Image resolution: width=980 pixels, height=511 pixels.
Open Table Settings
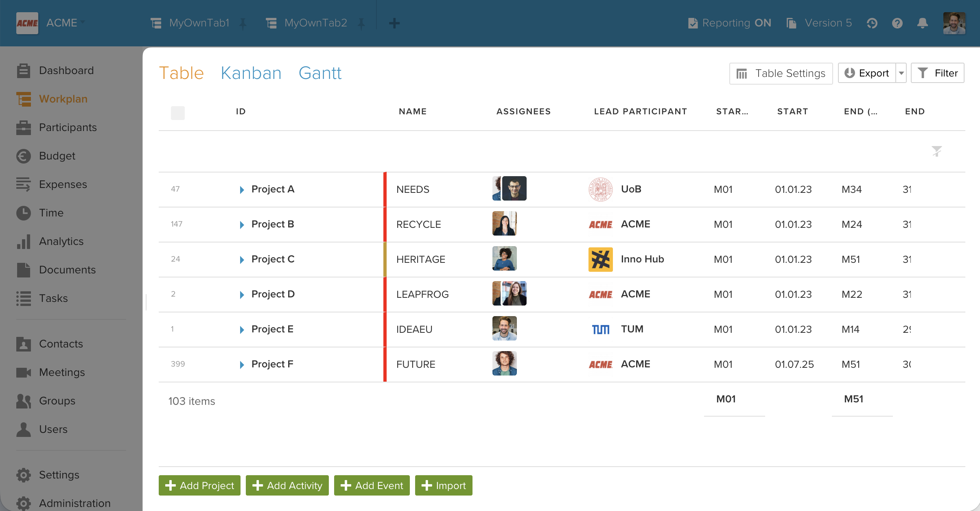pos(781,73)
